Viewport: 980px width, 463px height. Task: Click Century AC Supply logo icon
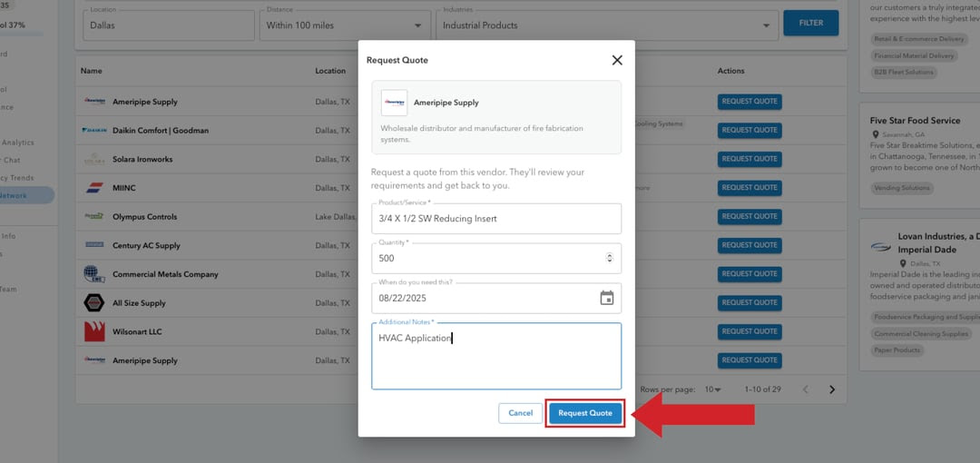click(93, 245)
